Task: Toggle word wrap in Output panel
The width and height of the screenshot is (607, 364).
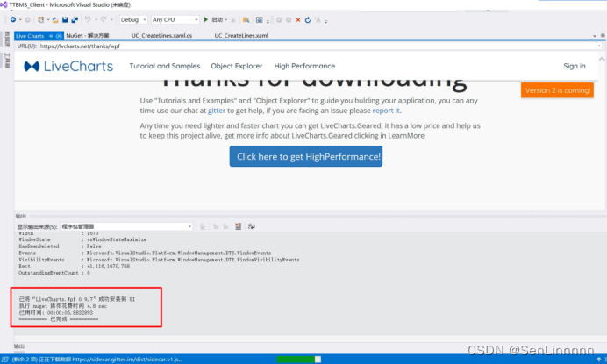Action: click(252, 226)
